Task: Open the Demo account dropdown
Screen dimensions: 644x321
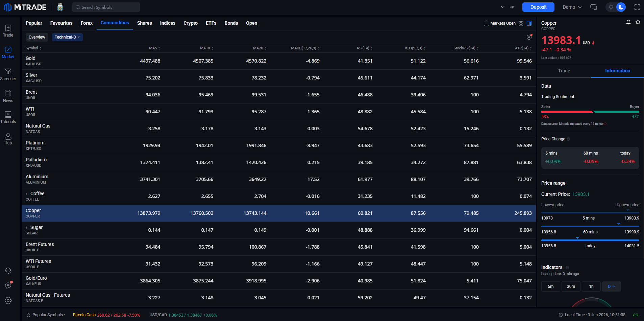Action: [572, 7]
